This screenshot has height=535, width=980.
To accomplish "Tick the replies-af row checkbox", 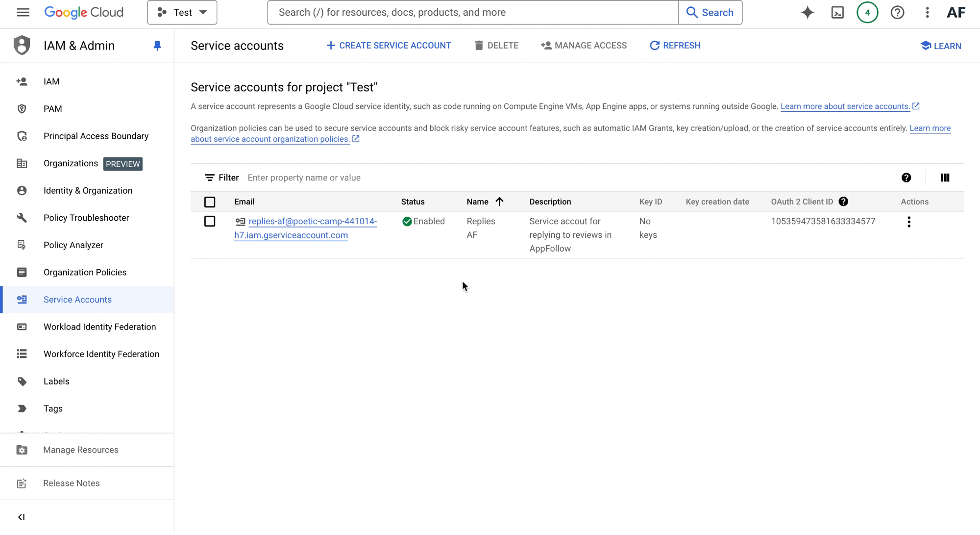I will (x=210, y=221).
